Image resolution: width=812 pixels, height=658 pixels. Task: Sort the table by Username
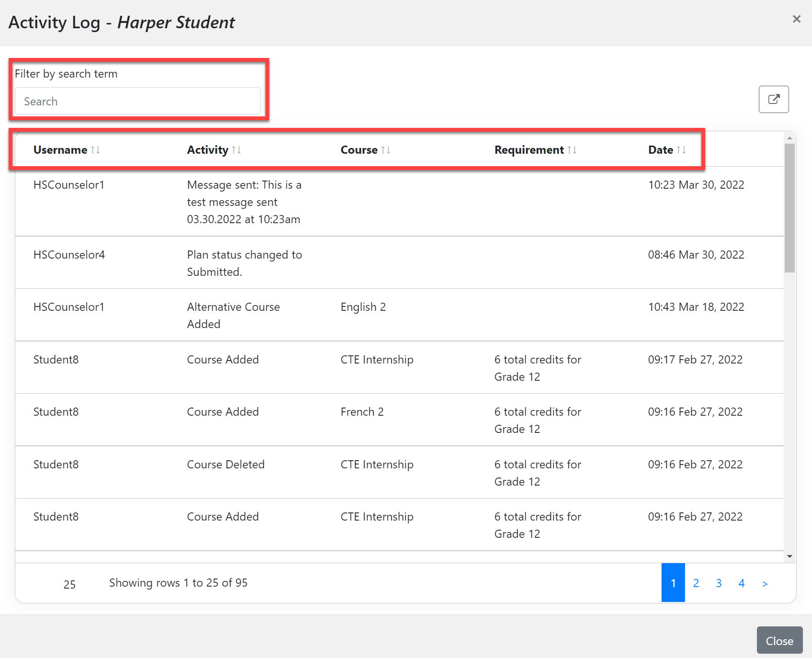(95, 150)
